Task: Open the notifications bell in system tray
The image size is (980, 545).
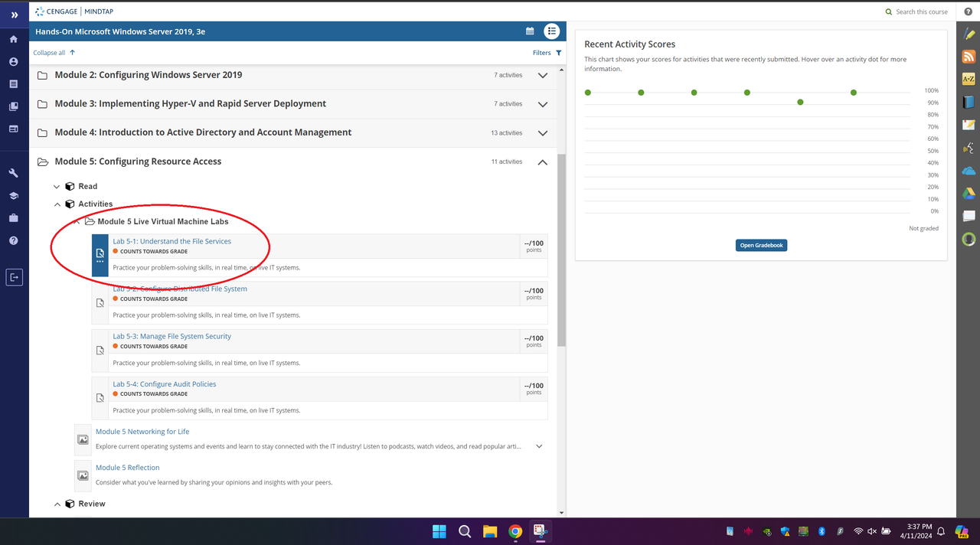Action: [941, 531]
